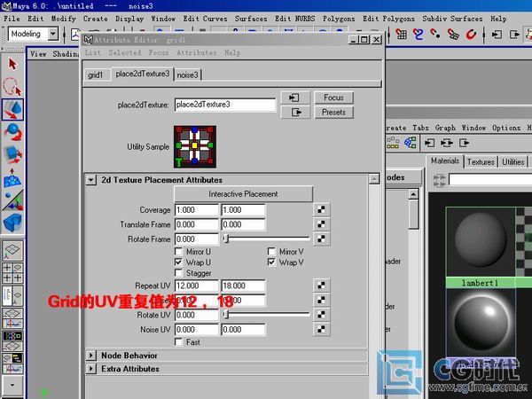Open Hypershade Options menu

point(506,128)
